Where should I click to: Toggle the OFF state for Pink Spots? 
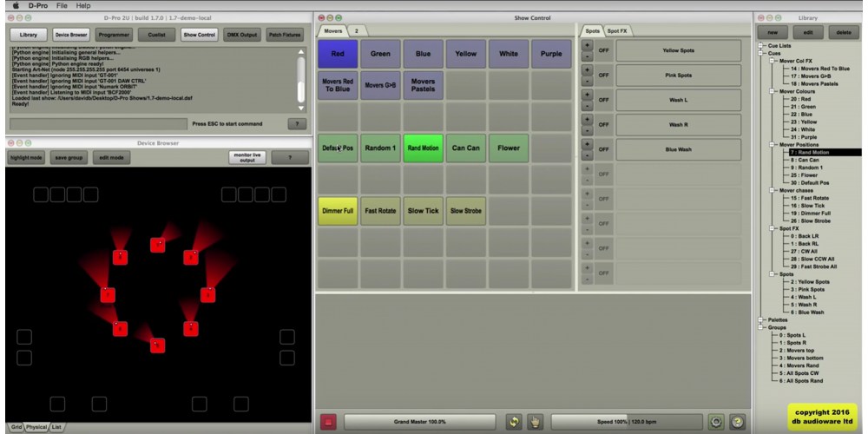[x=603, y=76]
